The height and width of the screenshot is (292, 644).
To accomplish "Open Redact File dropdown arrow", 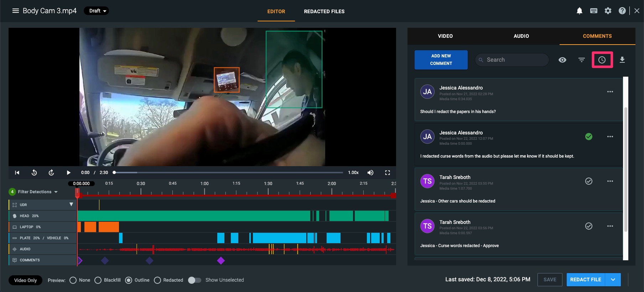I will pos(613,280).
